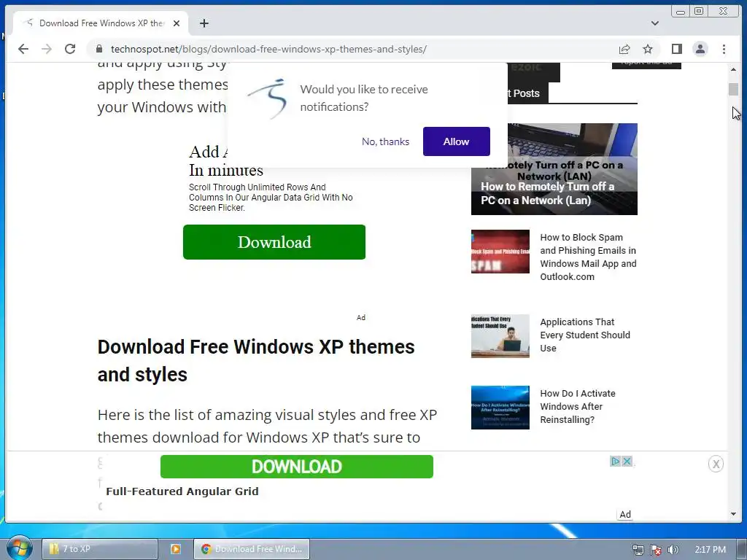Click Full-Featured Angular Grid ad text
The image size is (747, 560).
pos(182,491)
